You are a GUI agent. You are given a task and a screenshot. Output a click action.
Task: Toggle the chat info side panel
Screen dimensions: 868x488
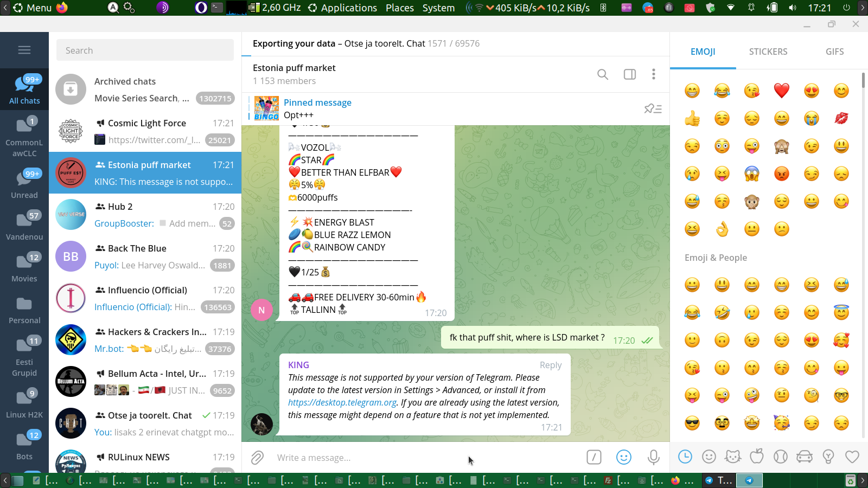[630, 74]
